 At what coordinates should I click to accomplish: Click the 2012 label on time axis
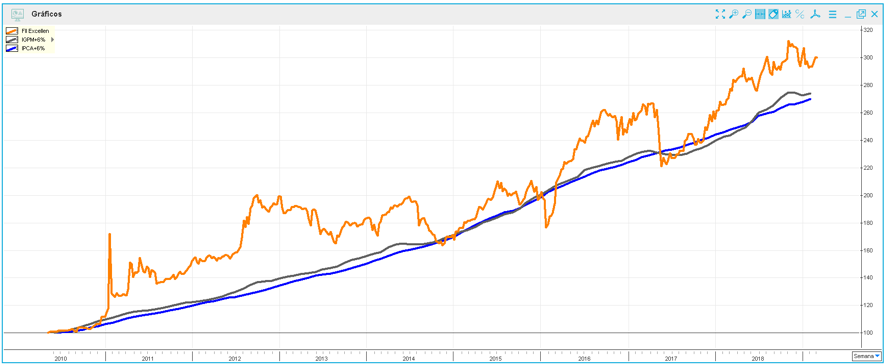(x=234, y=358)
